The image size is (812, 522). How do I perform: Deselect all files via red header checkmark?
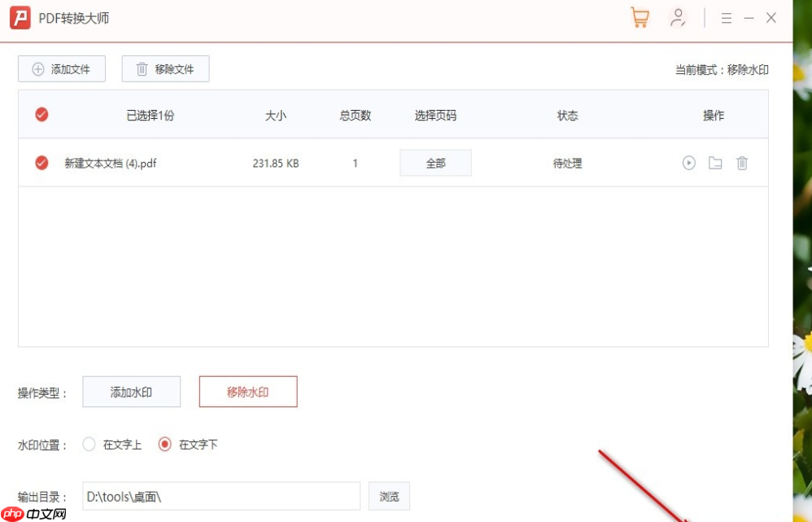coord(41,114)
